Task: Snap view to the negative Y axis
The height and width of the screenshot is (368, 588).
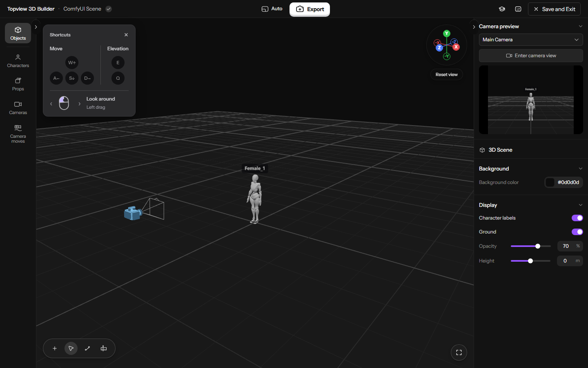Action: (x=447, y=56)
